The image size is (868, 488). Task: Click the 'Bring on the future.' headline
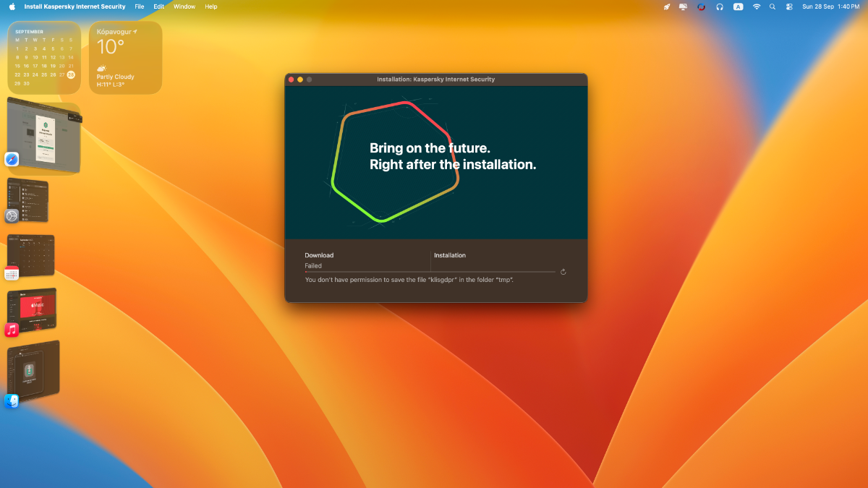[x=430, y=147]
